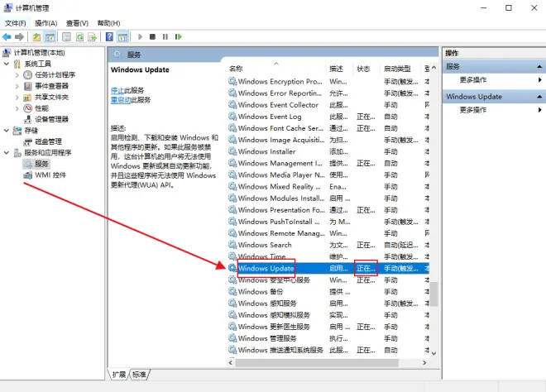The height and width of the screenshot is (392, 546).
Task: Toggle the show/hide console tree icon
Action: click(x=50, y=36)
